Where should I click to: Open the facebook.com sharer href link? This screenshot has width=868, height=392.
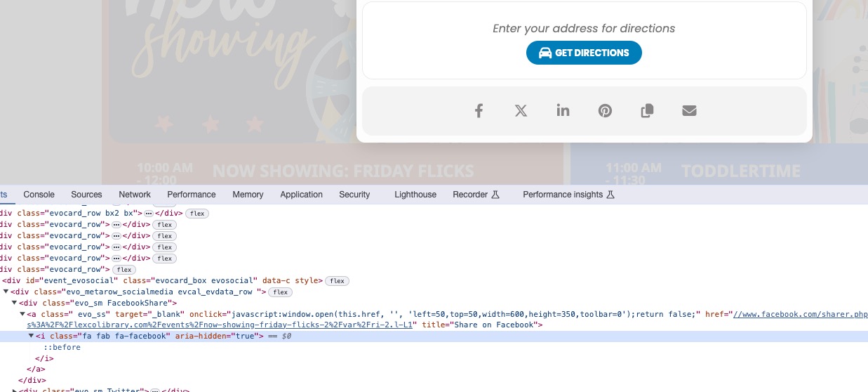point(800,315)
